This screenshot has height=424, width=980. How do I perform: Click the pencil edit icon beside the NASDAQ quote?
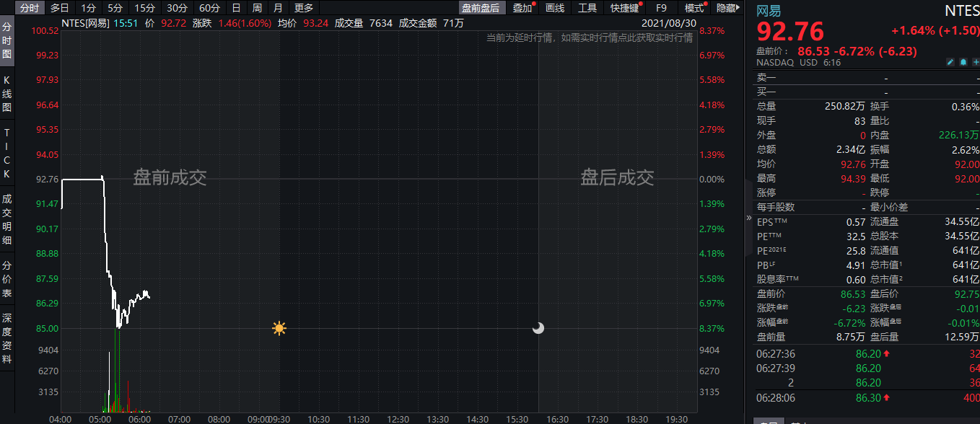pyautogui.click(x=950, y=62)
